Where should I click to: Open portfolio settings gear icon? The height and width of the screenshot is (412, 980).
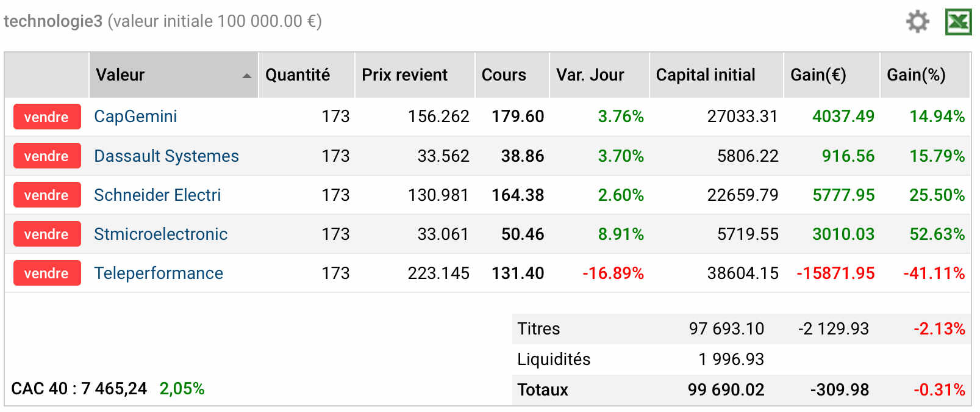click(x=917, y=21)
